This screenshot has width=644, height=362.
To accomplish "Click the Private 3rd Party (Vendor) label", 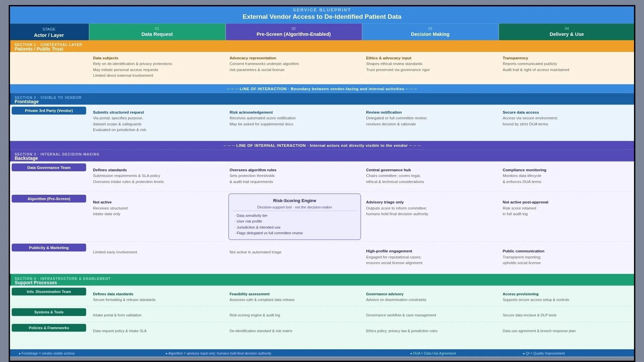I will [49, 111].
